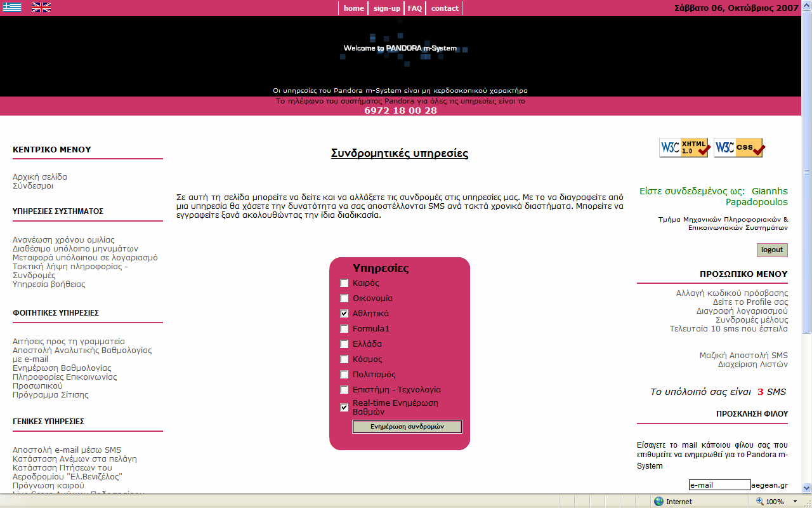Open Μαζική Αποστολή SMS link

[x=743, y=356]
